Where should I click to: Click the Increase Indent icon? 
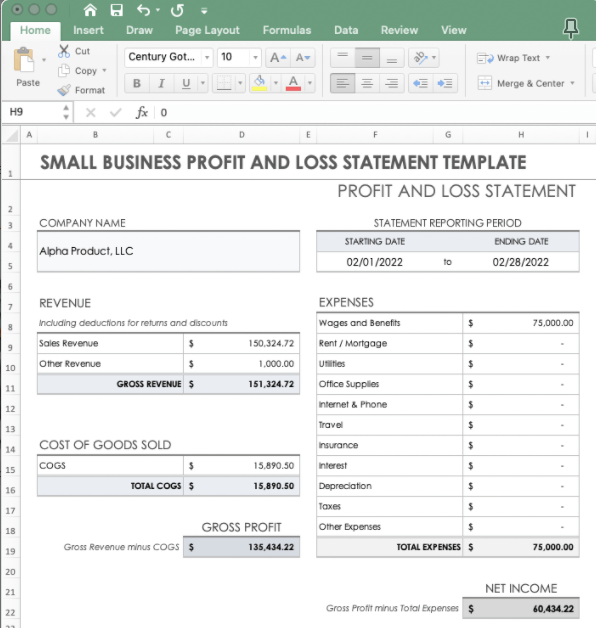(445, 83)
